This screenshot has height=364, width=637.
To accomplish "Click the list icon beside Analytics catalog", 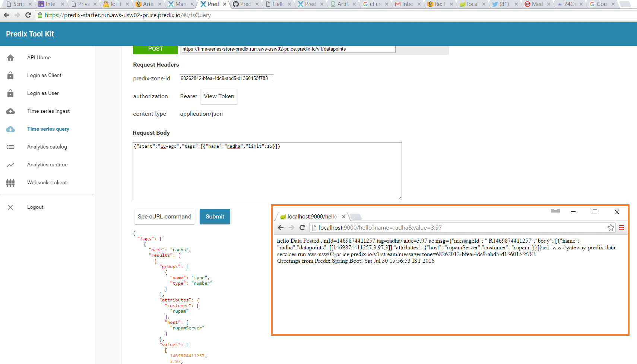I will click(x=10, y=147).
